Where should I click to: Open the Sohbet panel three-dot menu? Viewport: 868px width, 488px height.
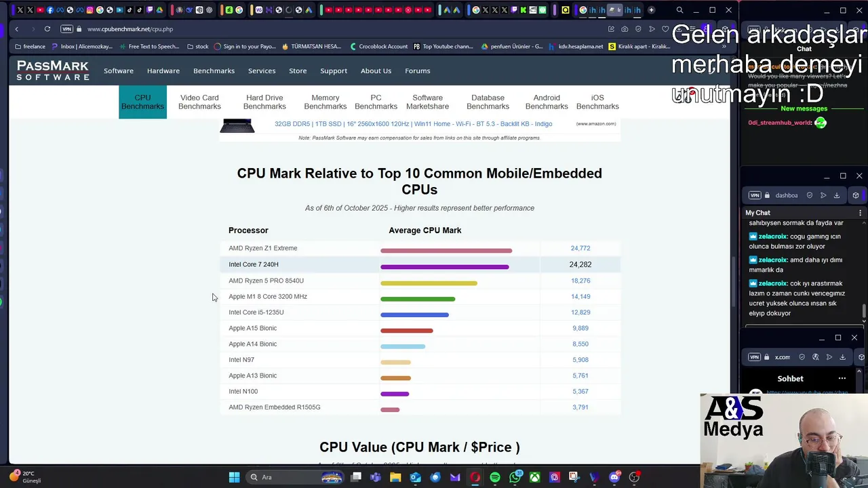tap(842, 379)
